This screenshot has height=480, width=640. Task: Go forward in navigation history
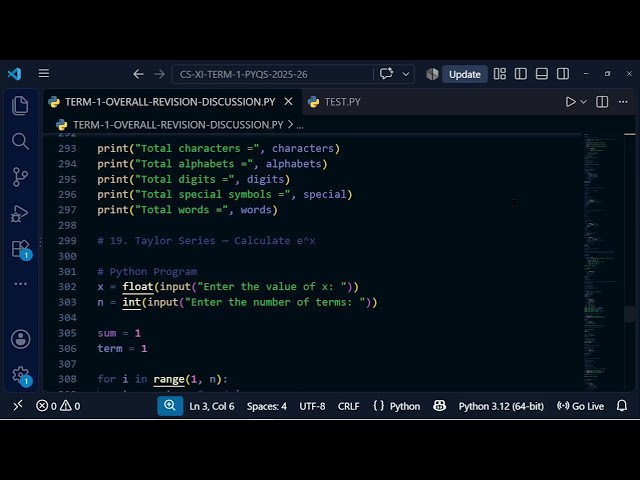[160, 74]
